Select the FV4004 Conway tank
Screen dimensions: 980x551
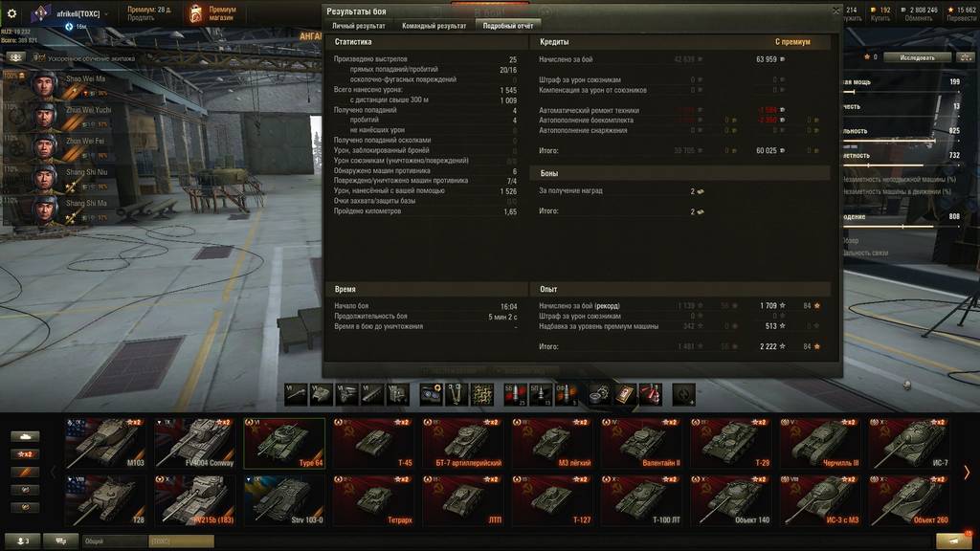[195, 443]
